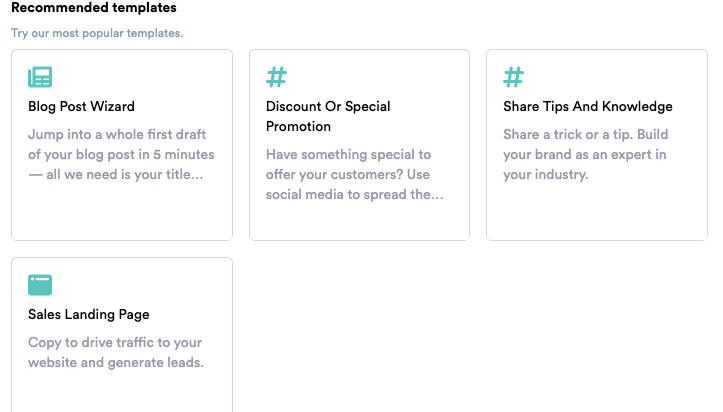
Task: Click the hashtag icon on Share Tips And Knowledge
Action: (514, 77)
